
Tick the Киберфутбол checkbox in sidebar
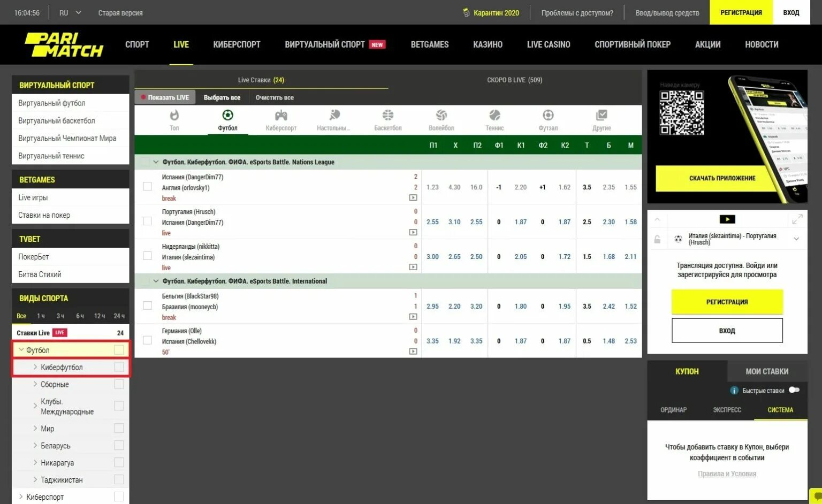point(119,367)
